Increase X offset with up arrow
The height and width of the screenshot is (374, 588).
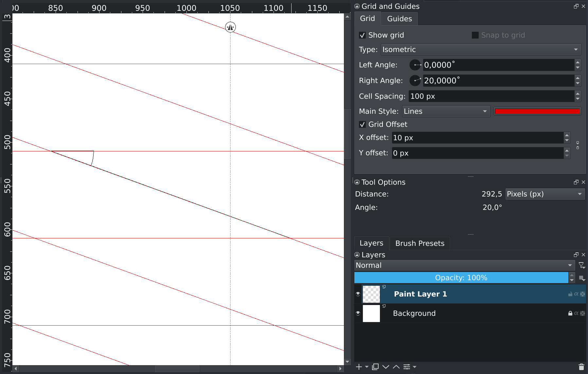[x=567, y=135]
